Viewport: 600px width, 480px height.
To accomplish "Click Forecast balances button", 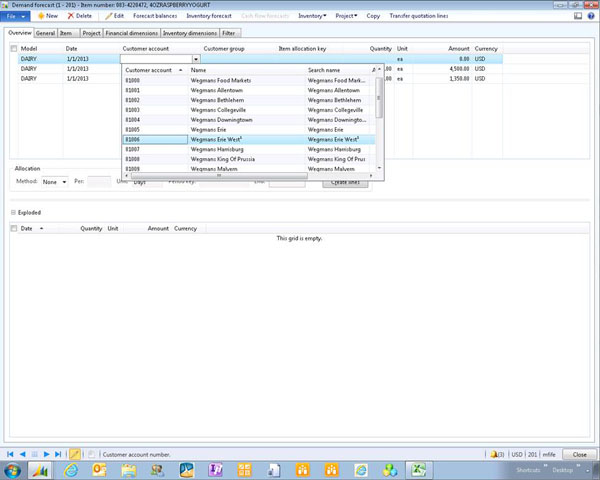I will [155, 16].
